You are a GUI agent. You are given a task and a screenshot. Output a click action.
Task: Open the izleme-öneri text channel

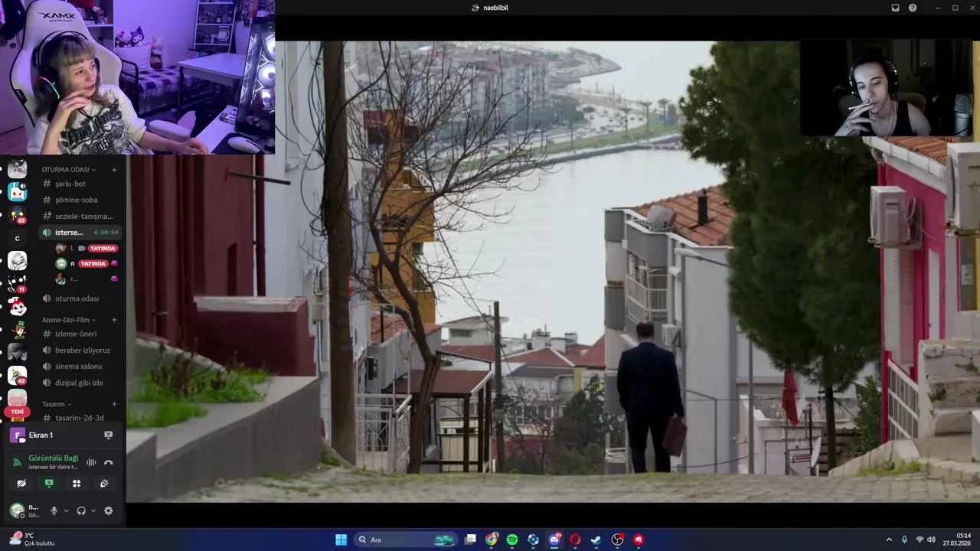click(79, 334)
